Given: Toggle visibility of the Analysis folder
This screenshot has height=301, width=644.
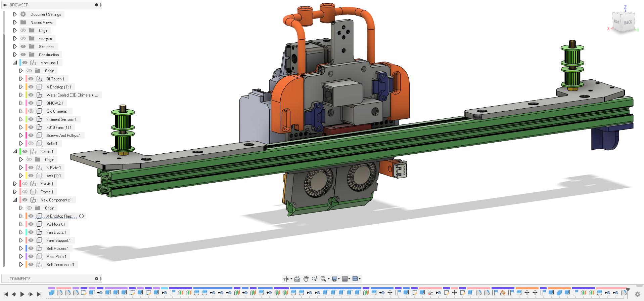Looking at the screenshot, I should pos(23,38).
